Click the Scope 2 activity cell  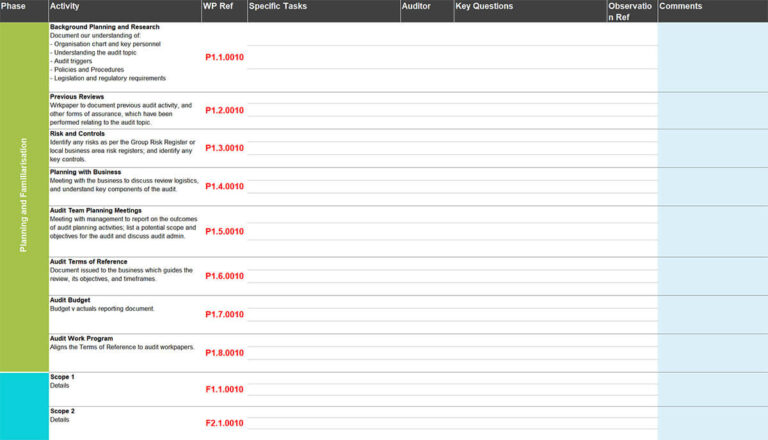point(125,423)
